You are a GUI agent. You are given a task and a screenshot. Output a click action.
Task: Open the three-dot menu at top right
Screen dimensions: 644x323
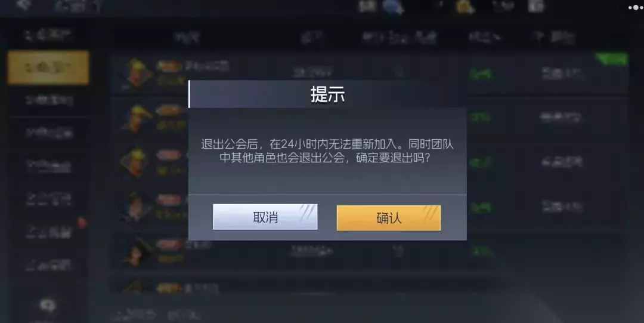click(x=636, y=7)
